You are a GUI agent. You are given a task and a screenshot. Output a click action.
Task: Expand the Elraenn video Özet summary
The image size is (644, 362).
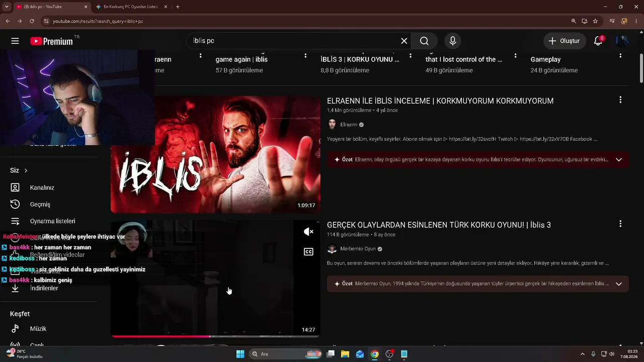point(619,159)
